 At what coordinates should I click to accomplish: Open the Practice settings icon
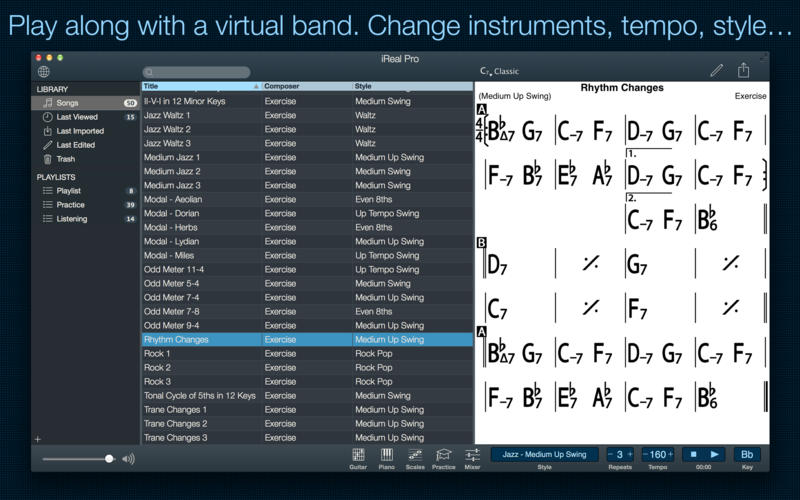click(444, 456)
